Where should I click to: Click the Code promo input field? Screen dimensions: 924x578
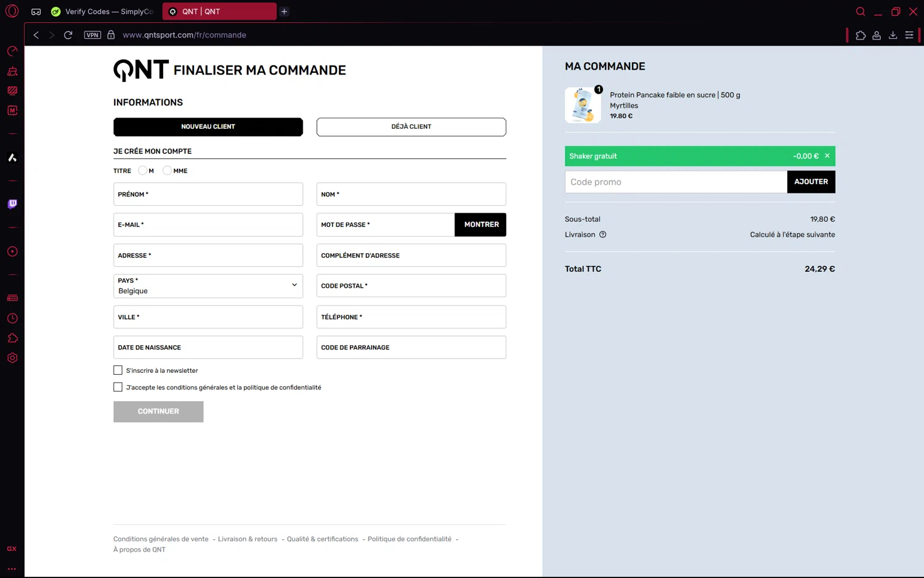click(676, 182)
